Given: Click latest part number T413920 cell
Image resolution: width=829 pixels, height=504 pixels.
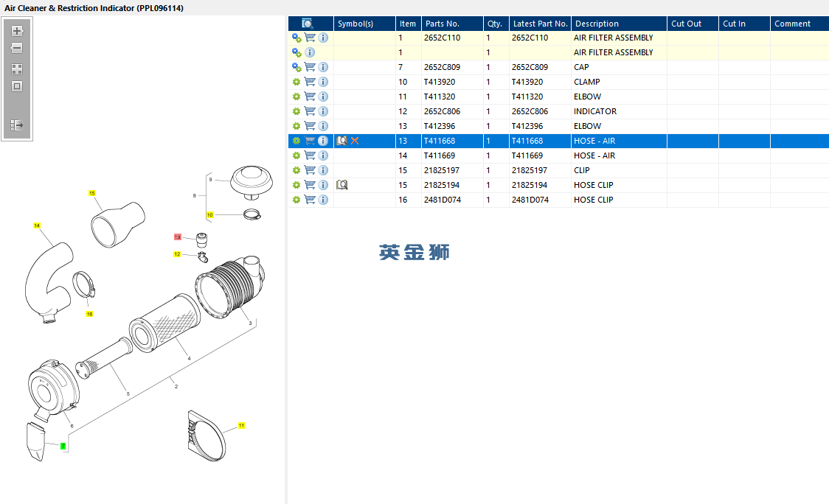Looking at the screenshot, I should coord(540,82).
